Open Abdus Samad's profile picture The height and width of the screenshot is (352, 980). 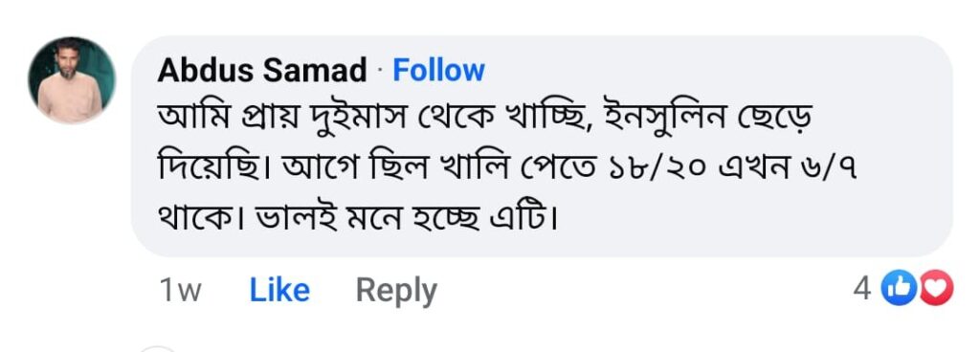71,80
